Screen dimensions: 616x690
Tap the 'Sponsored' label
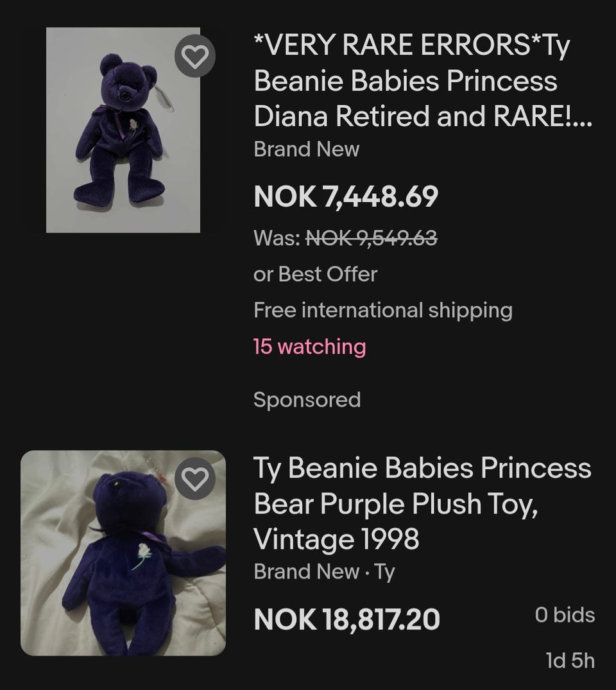tap(307, 400)
